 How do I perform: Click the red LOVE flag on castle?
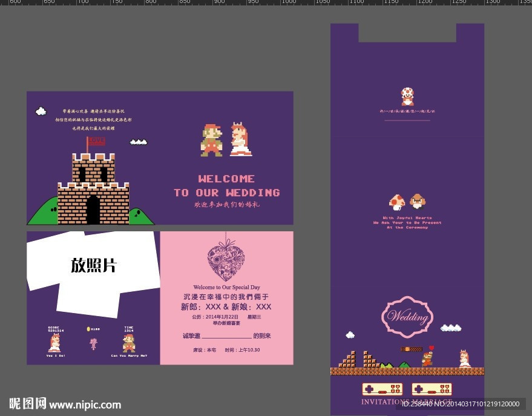tap(96, 141)
